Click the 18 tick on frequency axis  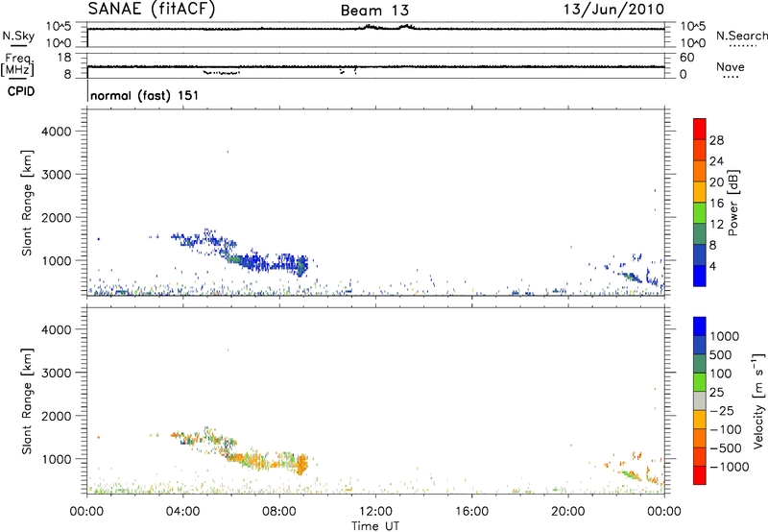[64, 58]
